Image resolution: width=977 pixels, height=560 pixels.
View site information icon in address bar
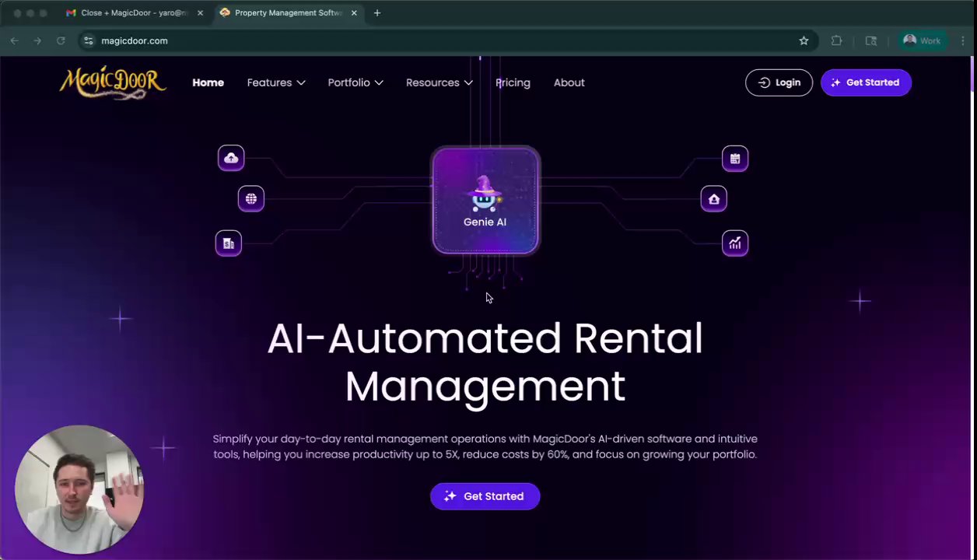[x=88, y=40]
